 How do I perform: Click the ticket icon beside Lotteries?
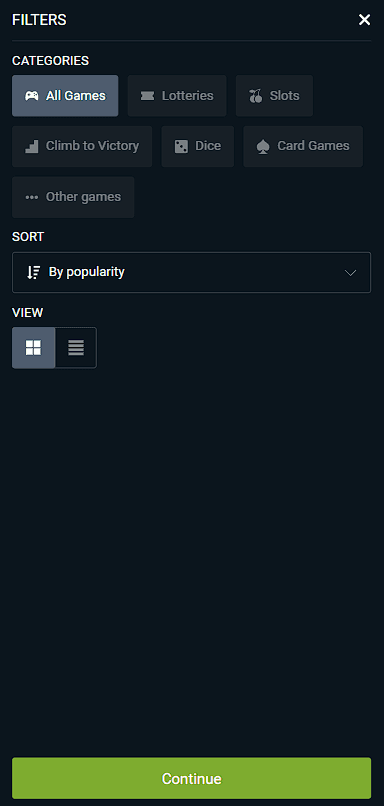click(x=147, y=96)
